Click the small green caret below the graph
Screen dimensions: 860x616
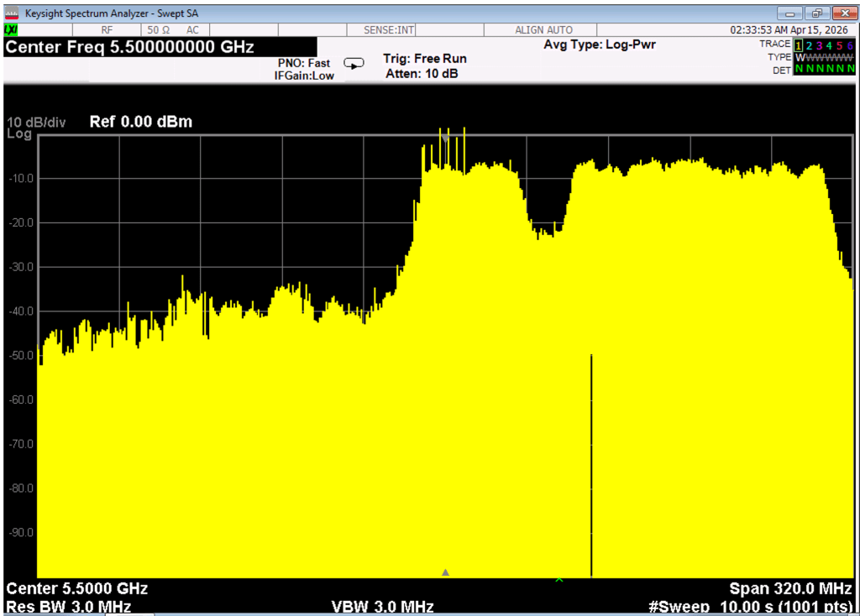point(559,579)
